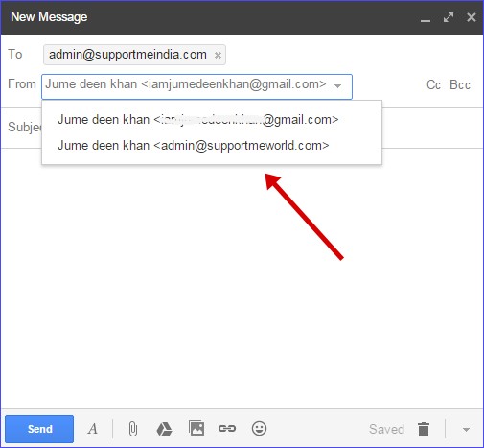Click the New Message title text
The height and width of the screenshot is (448, 484).
coord(49,16)
